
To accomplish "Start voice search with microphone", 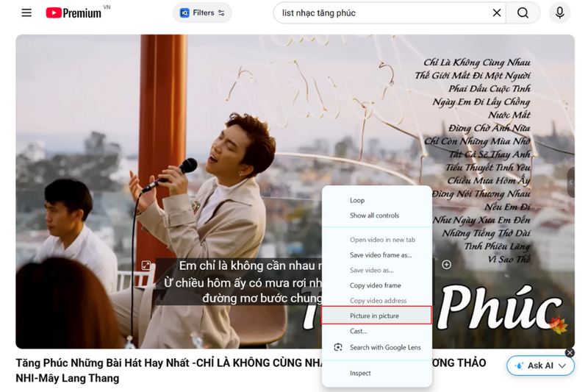I will (x=559, y=13).
